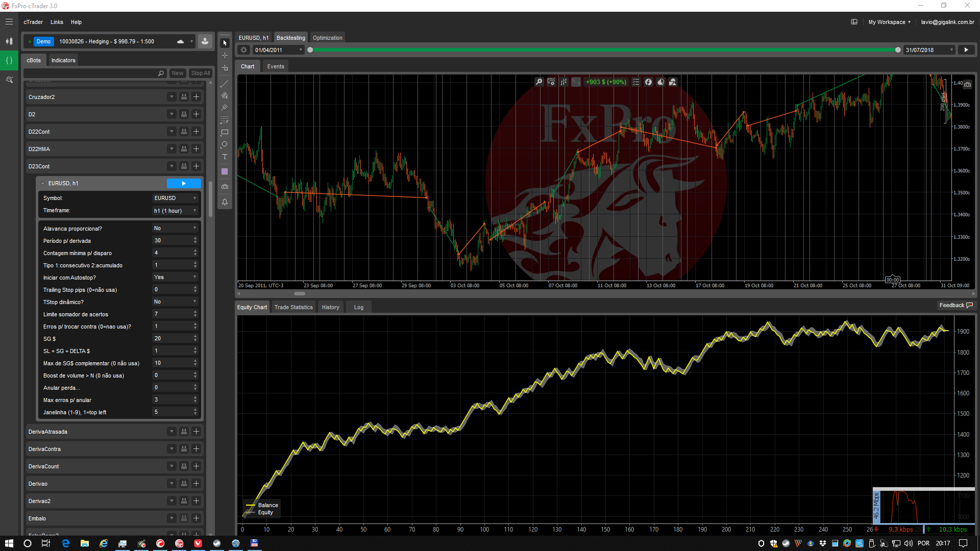Add an instance to Cruzador2 cBot
980x551 pixels.
196,97
